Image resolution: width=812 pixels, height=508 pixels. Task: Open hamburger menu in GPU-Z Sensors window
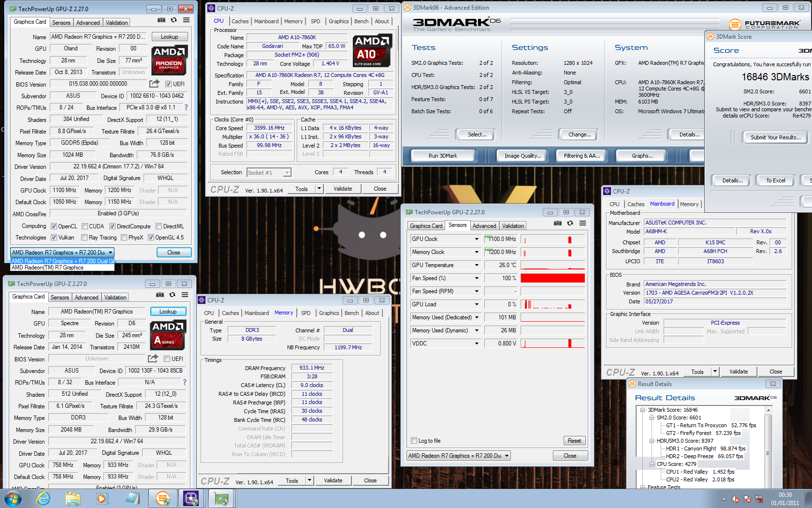click(x=582, y=224)
